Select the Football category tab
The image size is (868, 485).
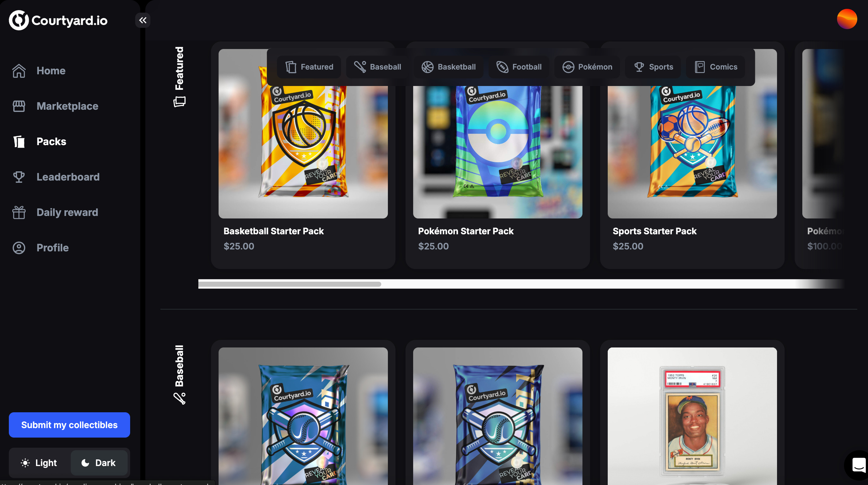(x=519, y=67)
